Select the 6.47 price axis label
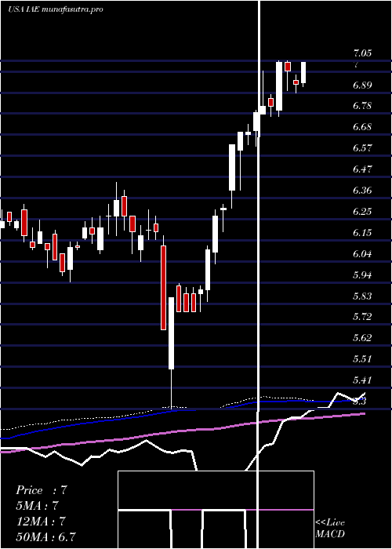This screenshot has height=549, width=392. click(362, 169)
